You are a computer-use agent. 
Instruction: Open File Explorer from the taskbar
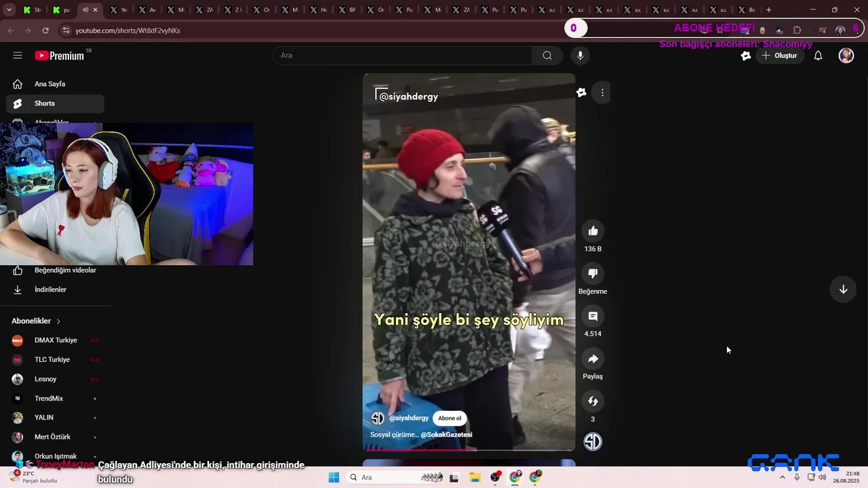[475, 478]
